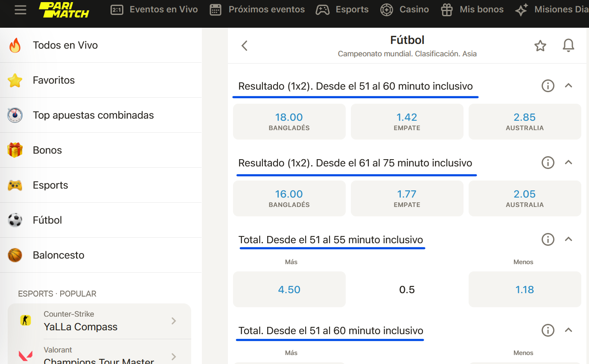The width and height of the screenshot is (589, 364).
Task: Click the soccer ball icon in the sidebar
Action: pyautogui.click(x=15, y=220)
